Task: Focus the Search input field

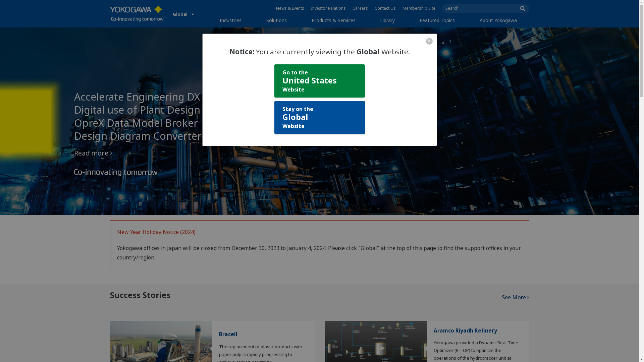Action: pos(480,8)
